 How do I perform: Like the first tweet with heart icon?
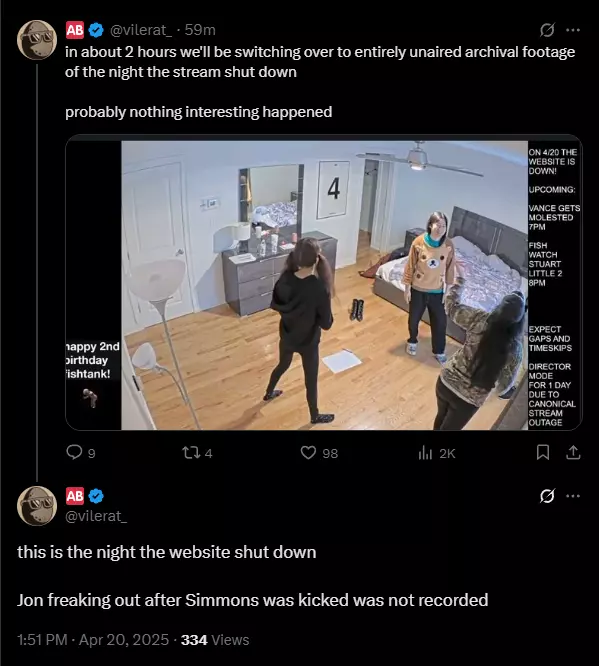point(308,453)
